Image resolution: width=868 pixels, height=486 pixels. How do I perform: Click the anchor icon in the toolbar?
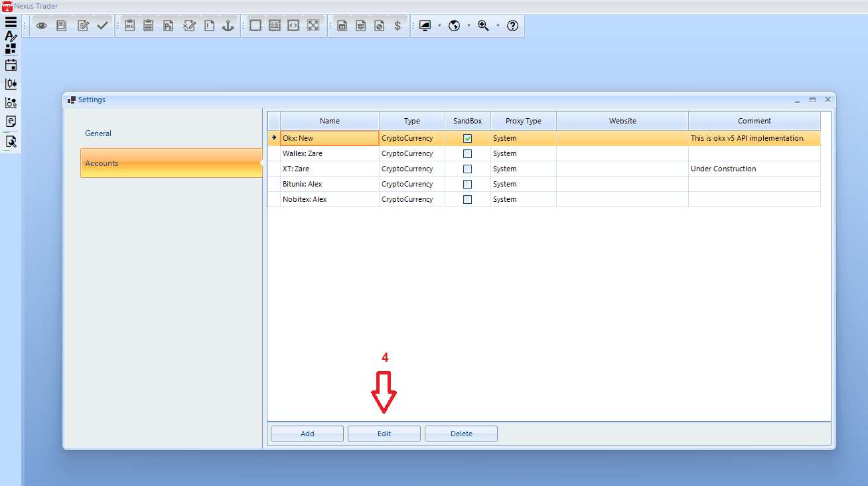(x=228, y=26)
